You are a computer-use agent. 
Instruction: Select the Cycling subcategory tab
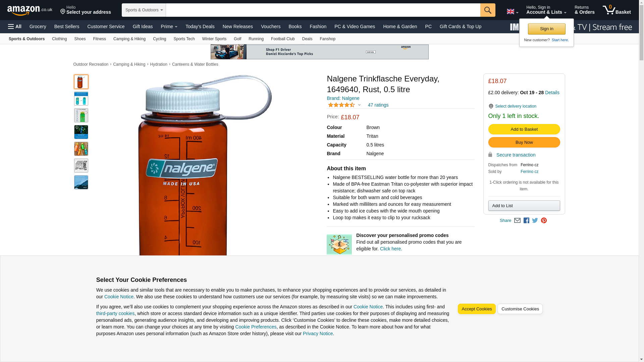point(159,39)
